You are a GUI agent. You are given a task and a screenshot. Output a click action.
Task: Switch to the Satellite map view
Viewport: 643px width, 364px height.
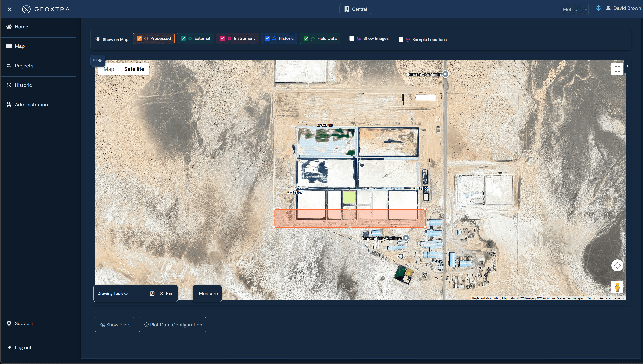point(134,69)
